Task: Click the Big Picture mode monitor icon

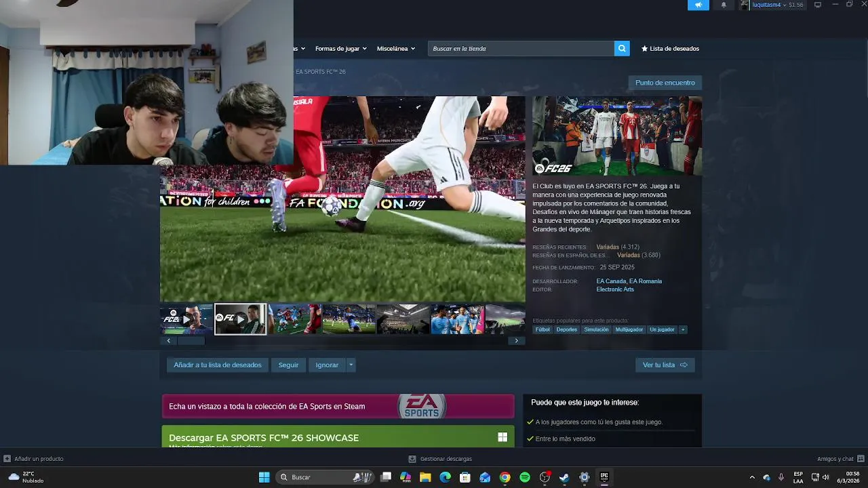Action: click(818, 5)
